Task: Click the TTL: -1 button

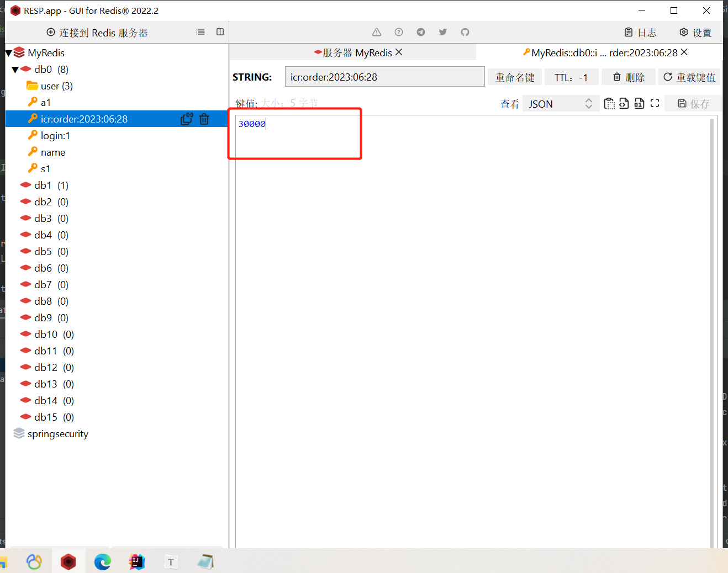Action: (572, 77)
